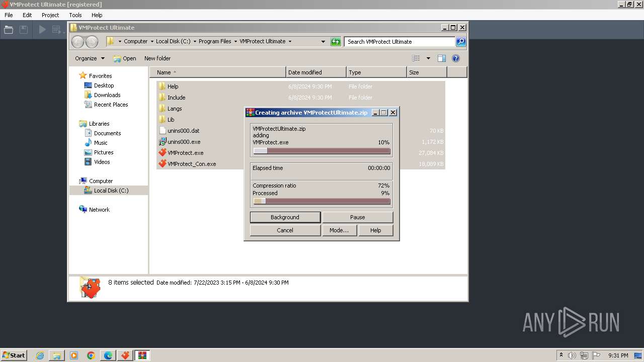Select the VMProtect_Con.exe red icon
Image resolution: width=644 pixels, height=362 pixels.
162,164
